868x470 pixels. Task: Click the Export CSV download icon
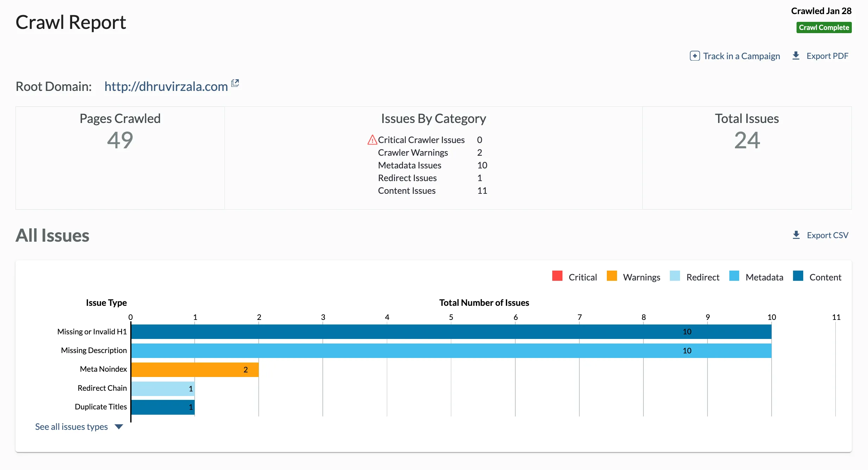pyautogui.click(x=796, y=235)
